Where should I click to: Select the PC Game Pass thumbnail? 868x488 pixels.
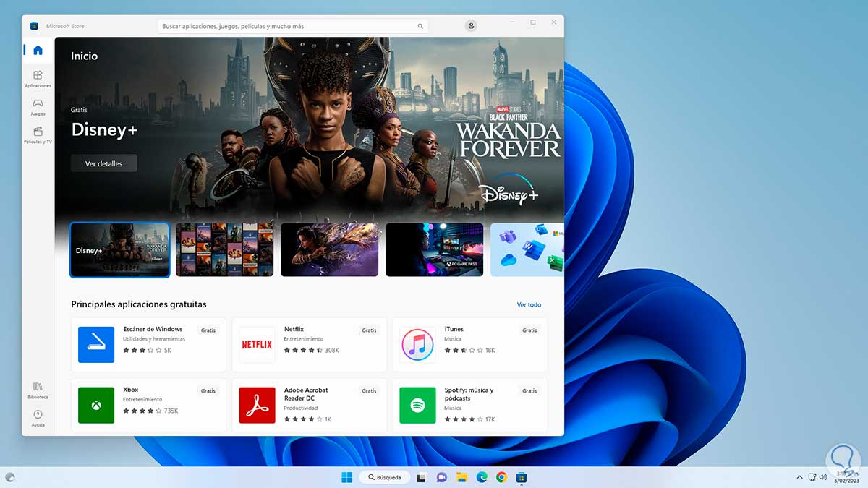435,249
